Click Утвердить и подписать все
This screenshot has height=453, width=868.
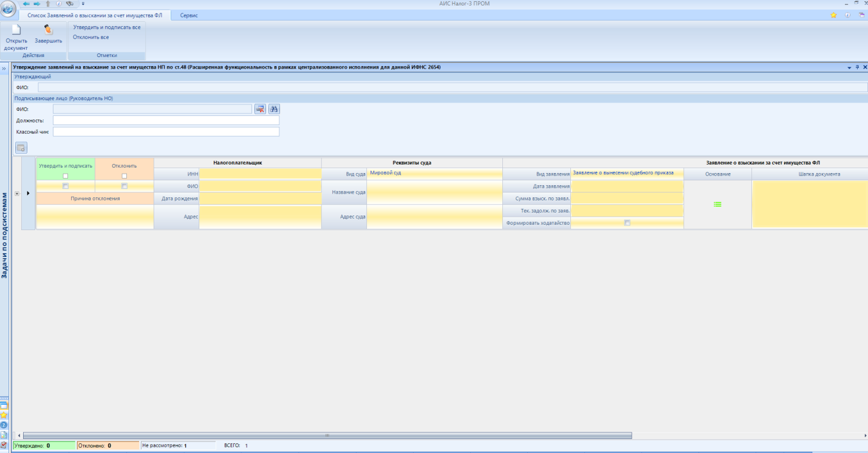click(106, 27)
